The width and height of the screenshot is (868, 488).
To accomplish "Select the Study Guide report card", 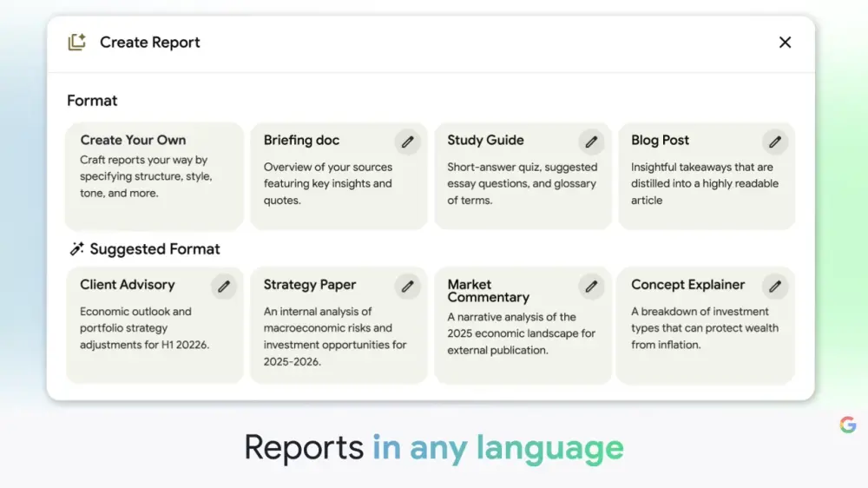I will [x=514, y=184].
